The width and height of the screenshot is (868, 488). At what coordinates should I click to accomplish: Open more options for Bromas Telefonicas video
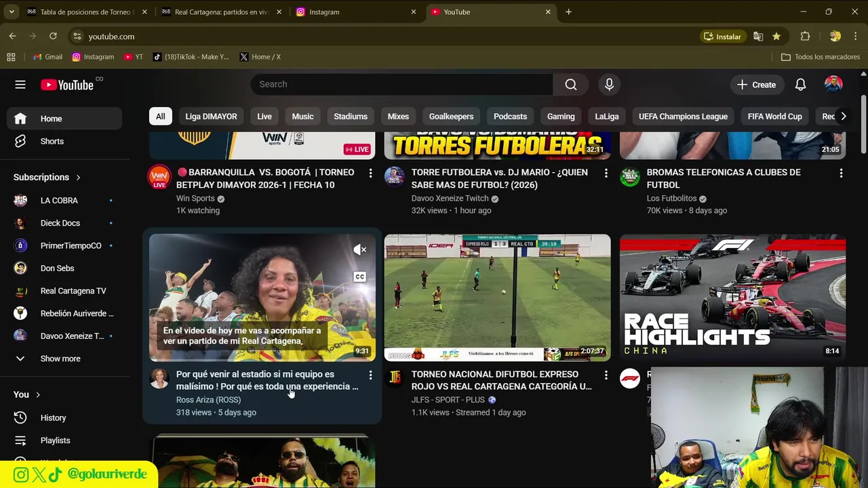click(x=841, y=174)
